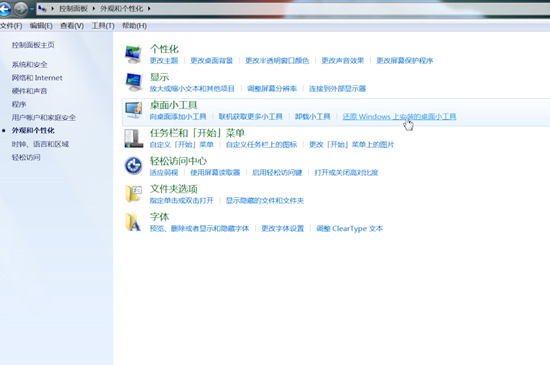
Task: Click the 调整 ClearType 文本 link
Action: [x=349, y=229]
